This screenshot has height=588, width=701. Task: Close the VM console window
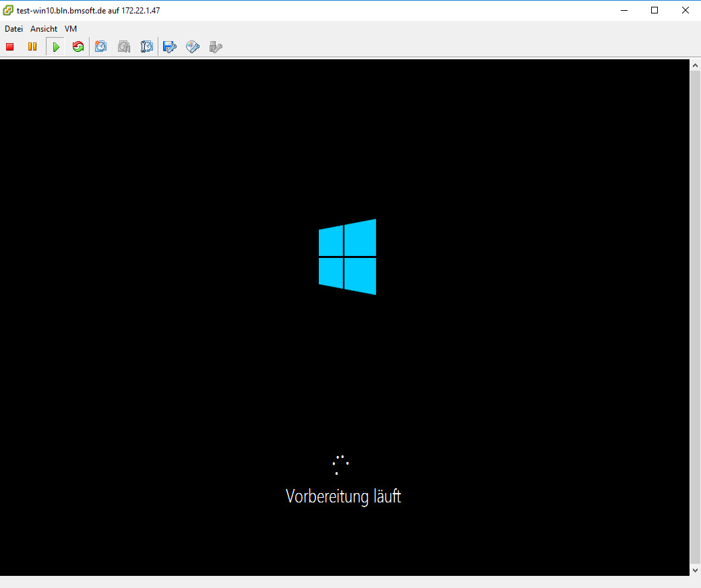point(685,10)
